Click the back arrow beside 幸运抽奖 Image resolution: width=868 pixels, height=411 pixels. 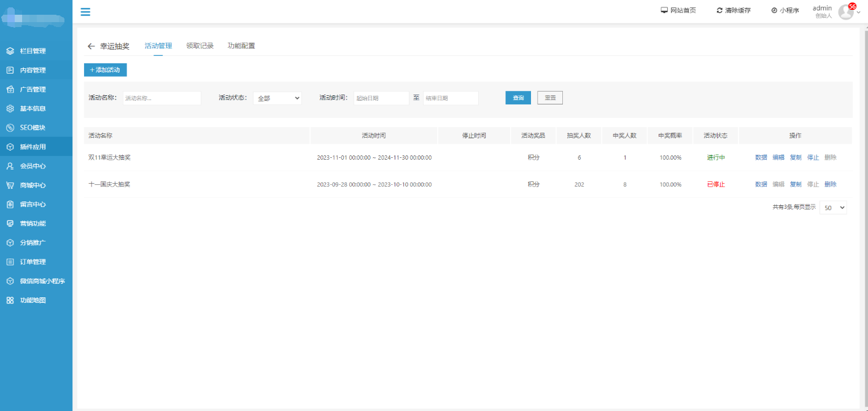91,46
